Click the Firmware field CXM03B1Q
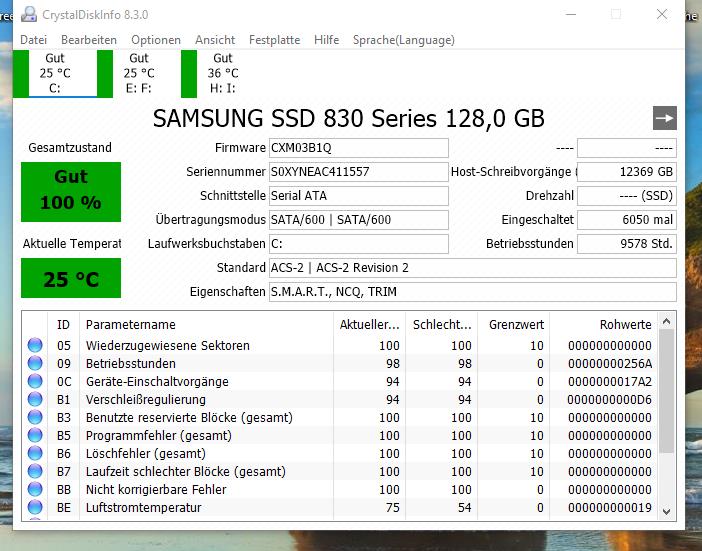702x551 pixels. click(x=359, y=148)
